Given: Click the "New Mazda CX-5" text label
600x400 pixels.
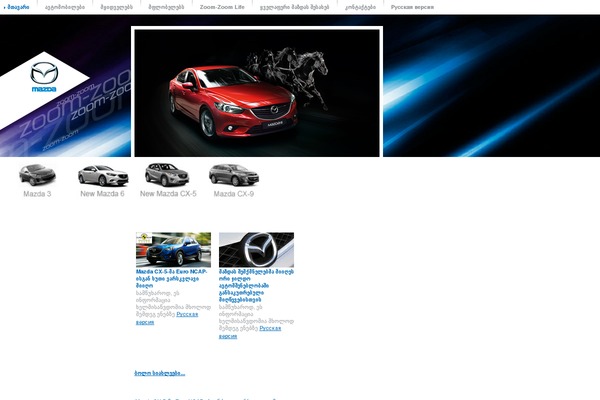Looking at the screenshot, I should point(168,194).
